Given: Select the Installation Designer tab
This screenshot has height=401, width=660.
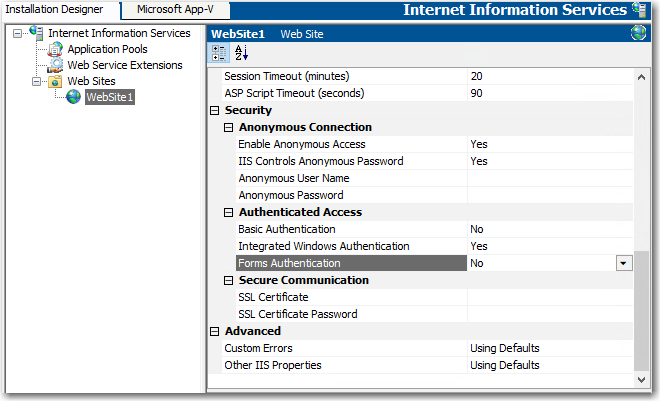Looking at the screenshot, I should (60, 9).
